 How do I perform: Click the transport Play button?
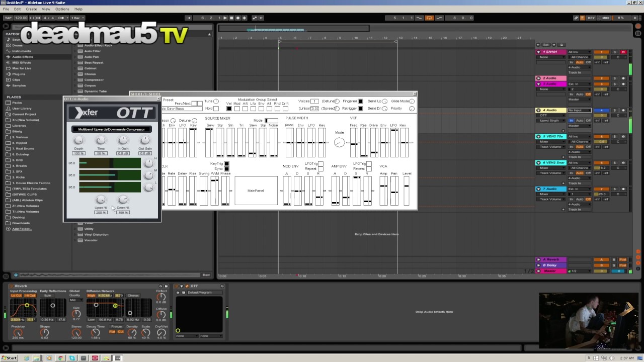point(225,18)
